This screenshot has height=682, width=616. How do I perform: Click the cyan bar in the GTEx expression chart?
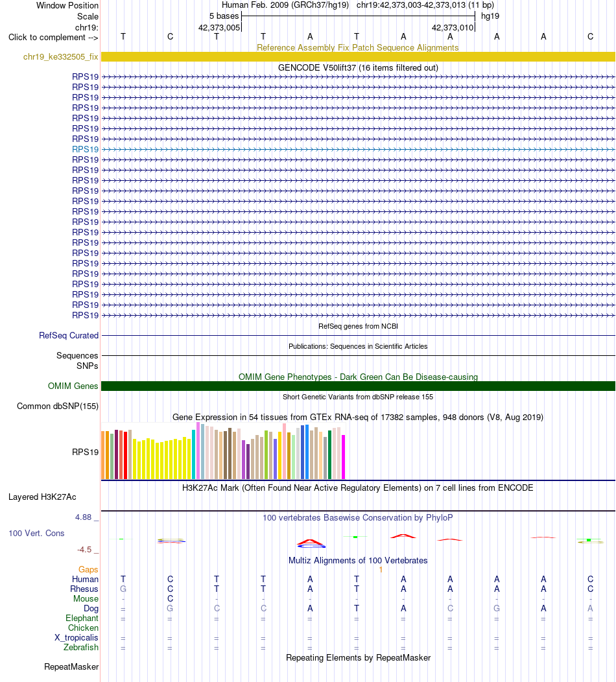194,454
